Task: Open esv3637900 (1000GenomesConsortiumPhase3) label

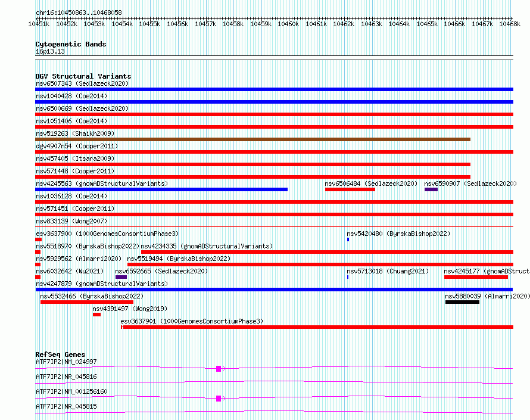Action: 107,234
